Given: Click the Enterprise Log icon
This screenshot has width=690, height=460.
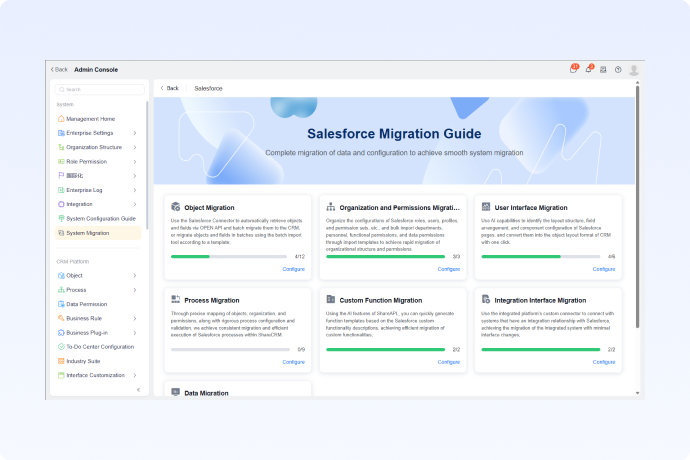Looking at the screenshot, I should pyautogui.click(x=61, y=190).
